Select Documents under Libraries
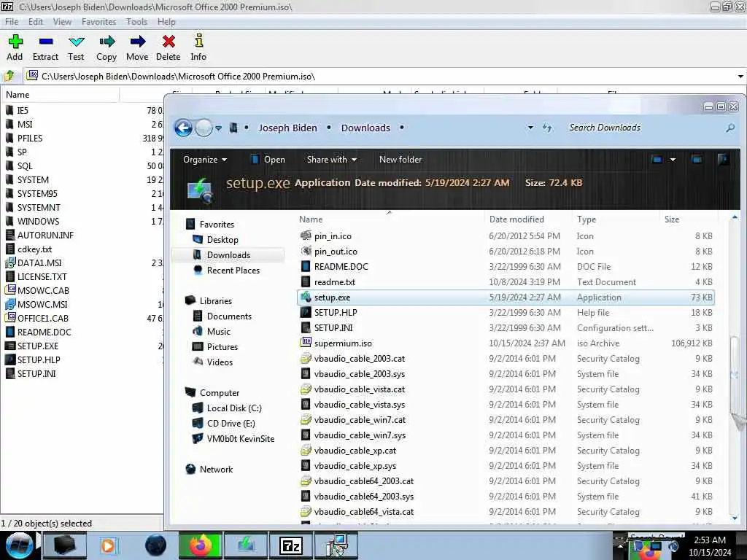Image resolution: width=747 pixels, height=560 pixels. (x=222, y=316)
